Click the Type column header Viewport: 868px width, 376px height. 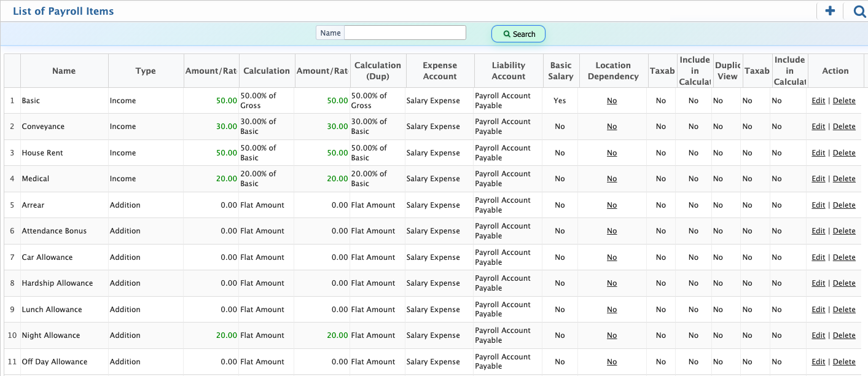(146, 71)
